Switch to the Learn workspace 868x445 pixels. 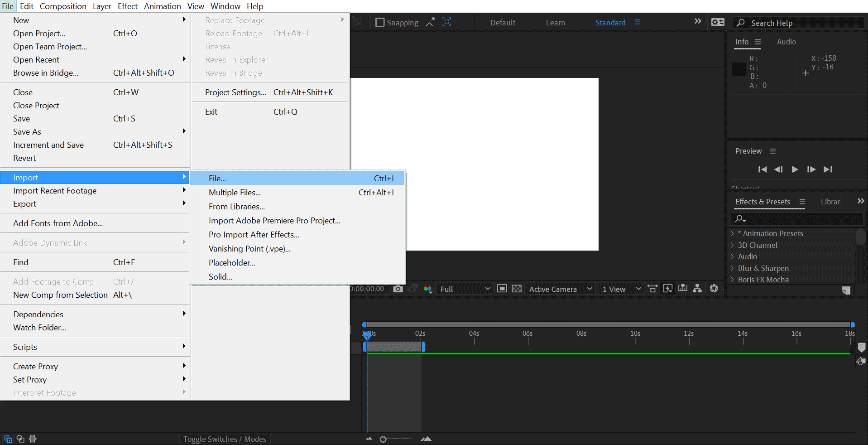coord(556,23)
